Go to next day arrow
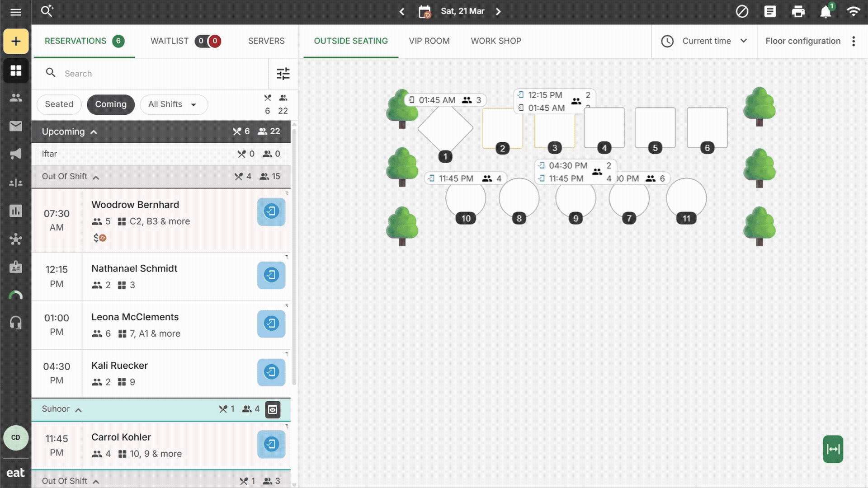Image resolution: width=868 pixels, height=488 pixels. point(498,12)
